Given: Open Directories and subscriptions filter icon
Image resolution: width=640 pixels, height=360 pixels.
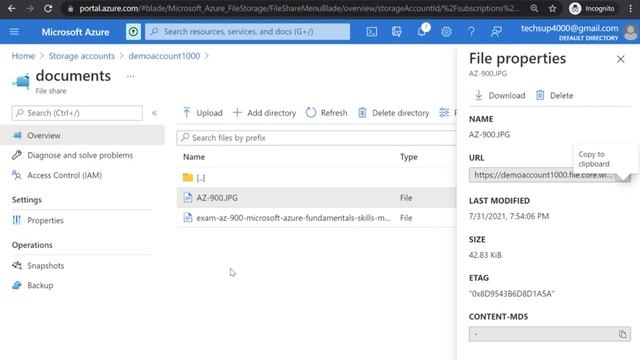Looking at the screenshot, I should point(396,31).
